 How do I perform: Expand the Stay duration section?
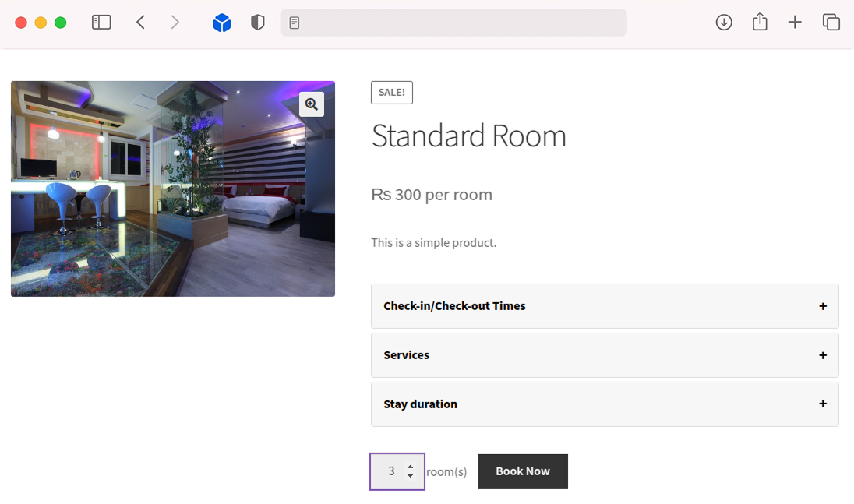click(x=605, y=404)
